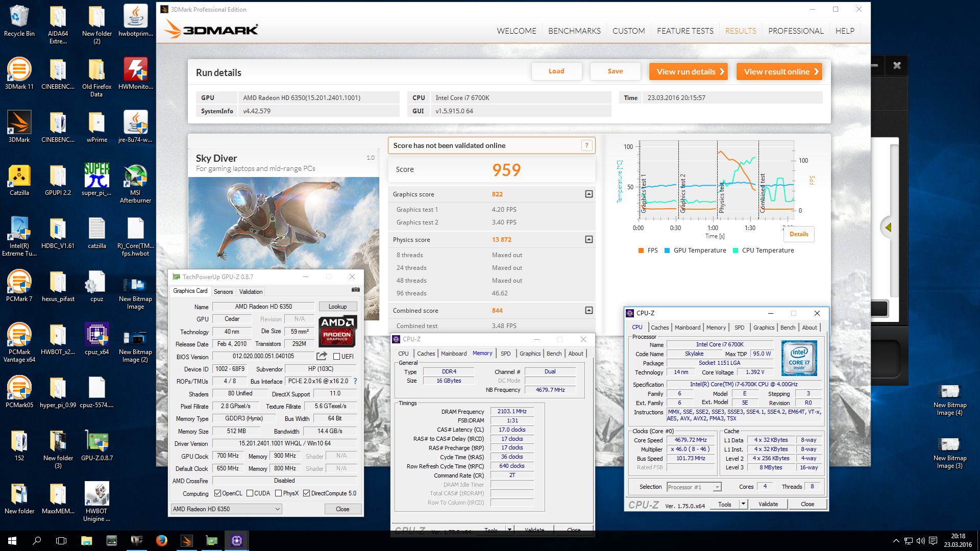980x551 pixels.
Task: Toggle the CUDA checkbox in GPU-Z
Action: (x=250, y=493)
